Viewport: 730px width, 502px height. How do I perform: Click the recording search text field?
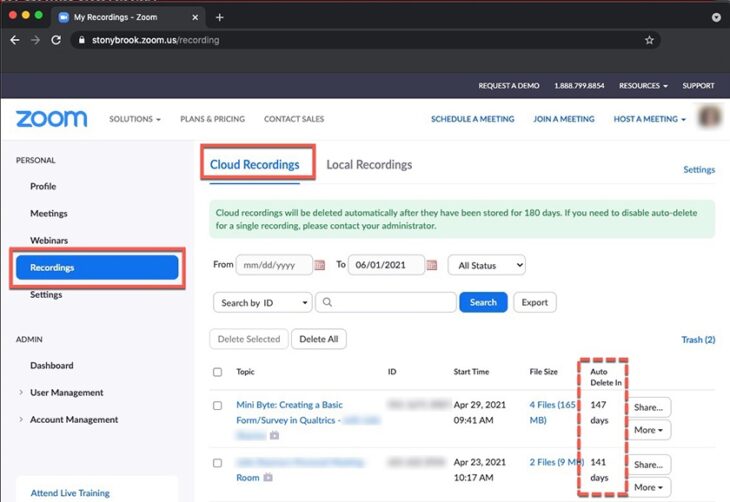[385, 302]
